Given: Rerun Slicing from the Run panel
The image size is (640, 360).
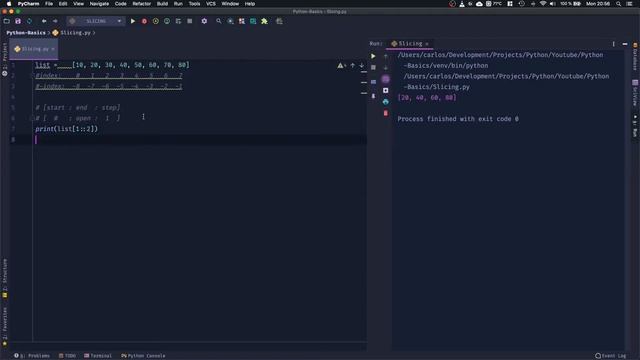Looking at the screenshot, I should click(x=373, y=56).
